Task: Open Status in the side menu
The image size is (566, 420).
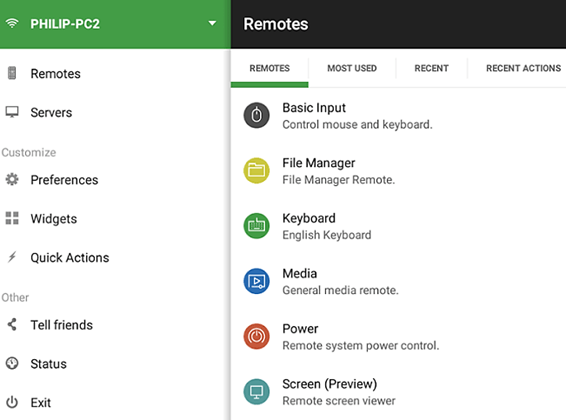Action: pyautogui.click(x=49, y=364)
